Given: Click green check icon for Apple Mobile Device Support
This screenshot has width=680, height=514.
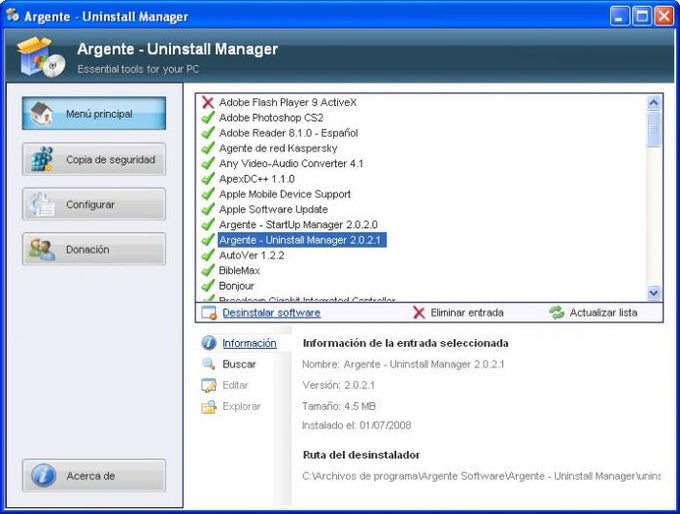Looking at the screenshot, I should point(208,194).
